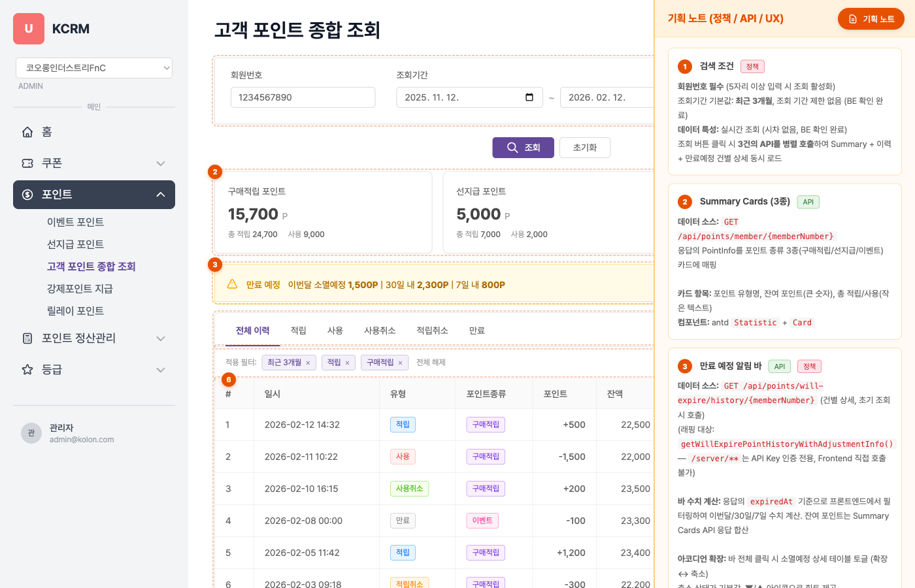Click the point settlement calculator icon

tap(27, 338)
